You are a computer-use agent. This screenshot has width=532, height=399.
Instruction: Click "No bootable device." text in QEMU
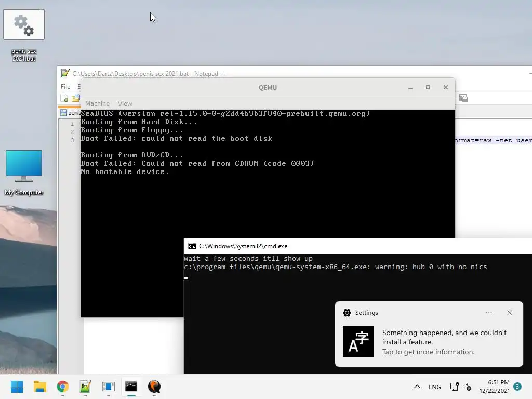[x=125, y=171]
